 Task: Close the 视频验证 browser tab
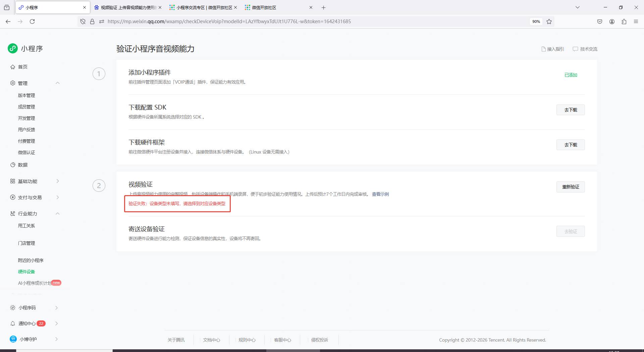click(x=160, y=7)
